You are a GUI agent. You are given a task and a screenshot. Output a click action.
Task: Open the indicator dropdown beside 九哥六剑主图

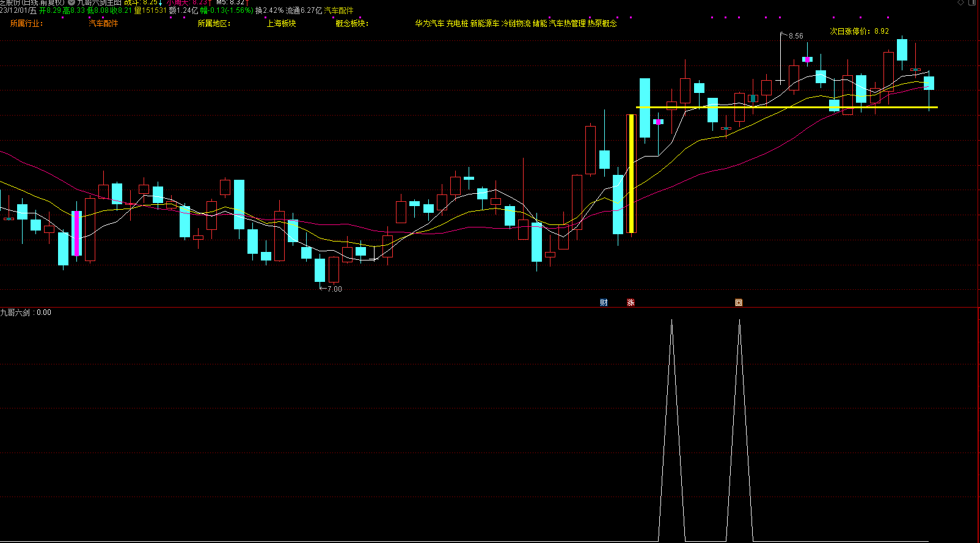71,2
